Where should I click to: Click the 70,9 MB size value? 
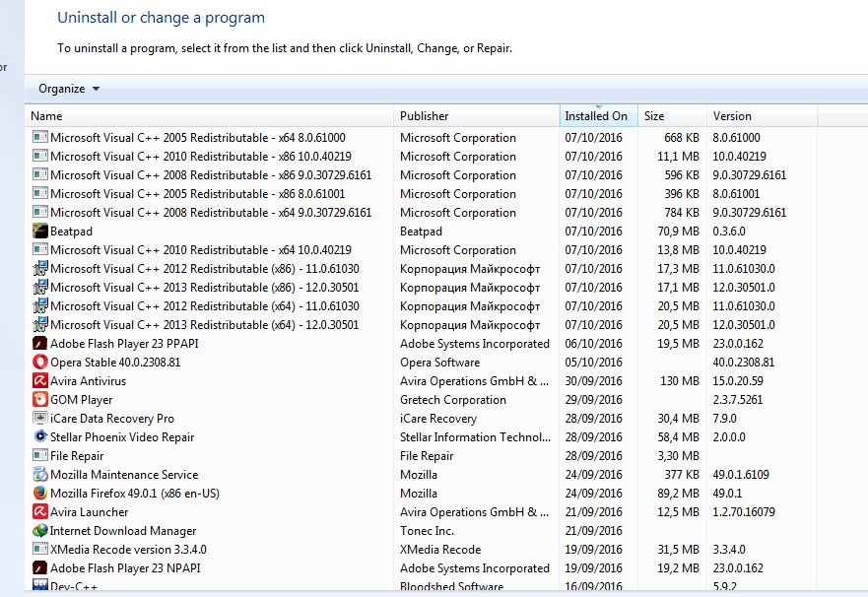pos(678,232)
